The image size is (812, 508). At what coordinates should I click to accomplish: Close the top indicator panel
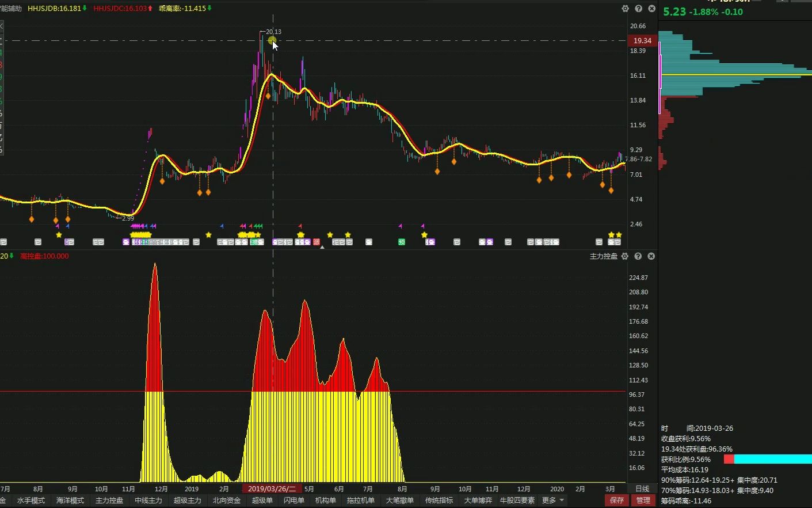point(651,9)
